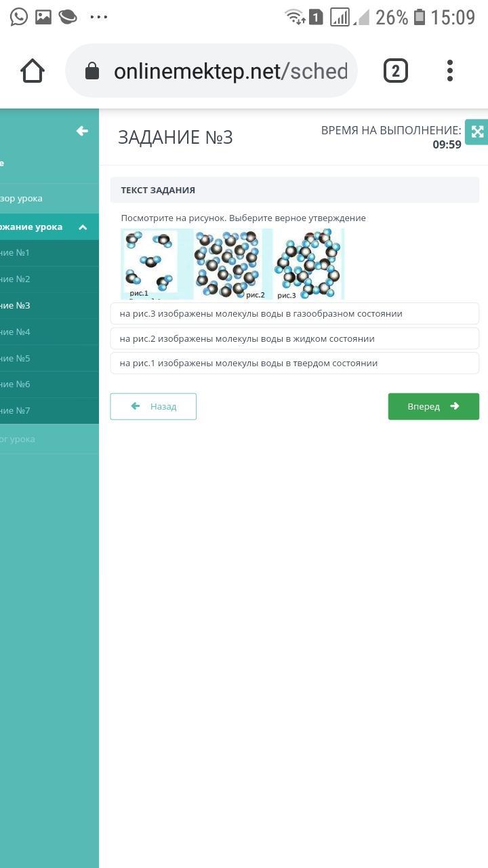Tap the padlock icon in address bar
This screenshot has width=488, height=868.
point(92,71)
